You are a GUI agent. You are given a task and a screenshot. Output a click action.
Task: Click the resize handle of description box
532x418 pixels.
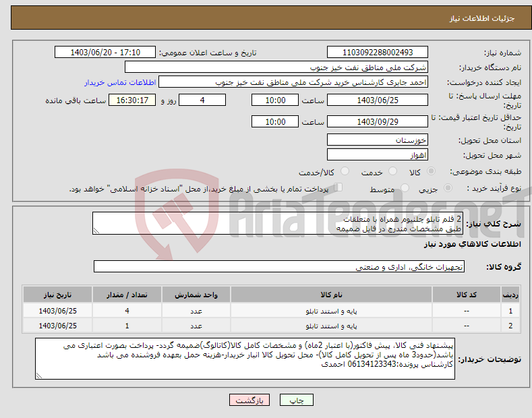tap(96, 231)
